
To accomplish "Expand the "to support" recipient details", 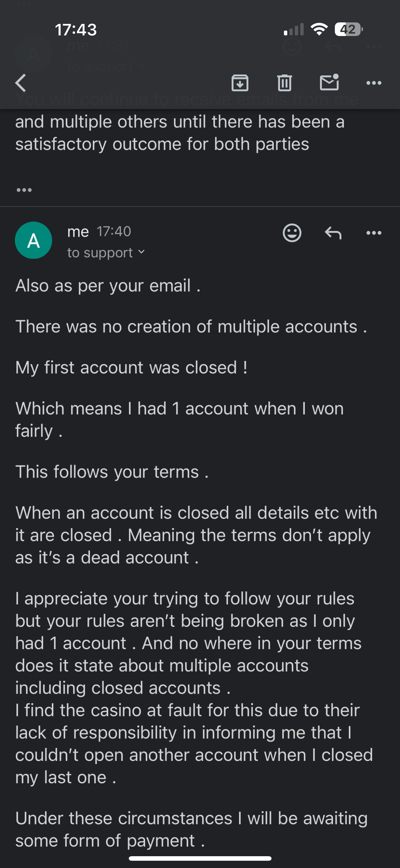I will (106, 253).
